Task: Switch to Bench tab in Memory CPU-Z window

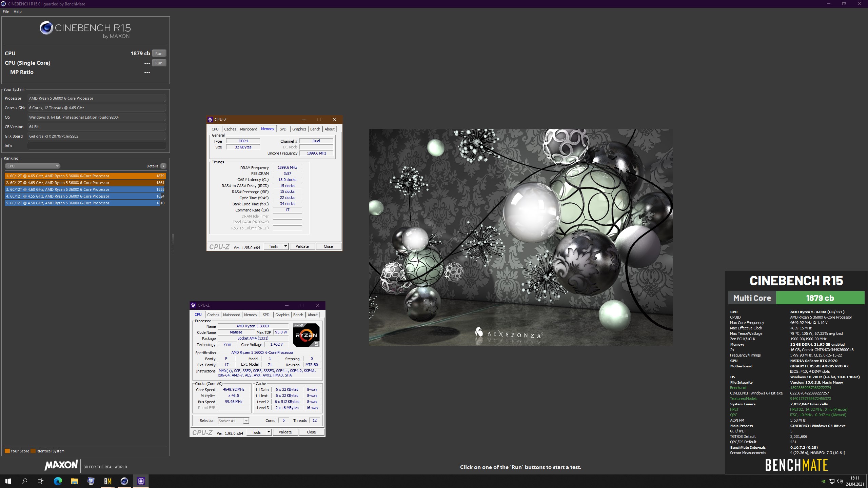Action: (315, 129)
